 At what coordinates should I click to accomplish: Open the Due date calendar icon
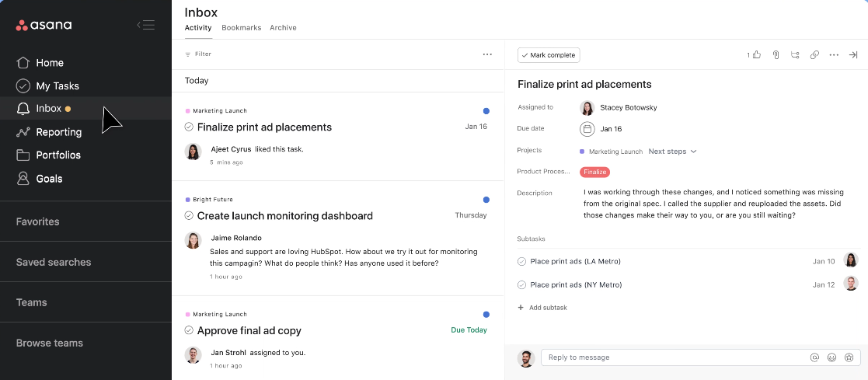click(x=587, y=129)
